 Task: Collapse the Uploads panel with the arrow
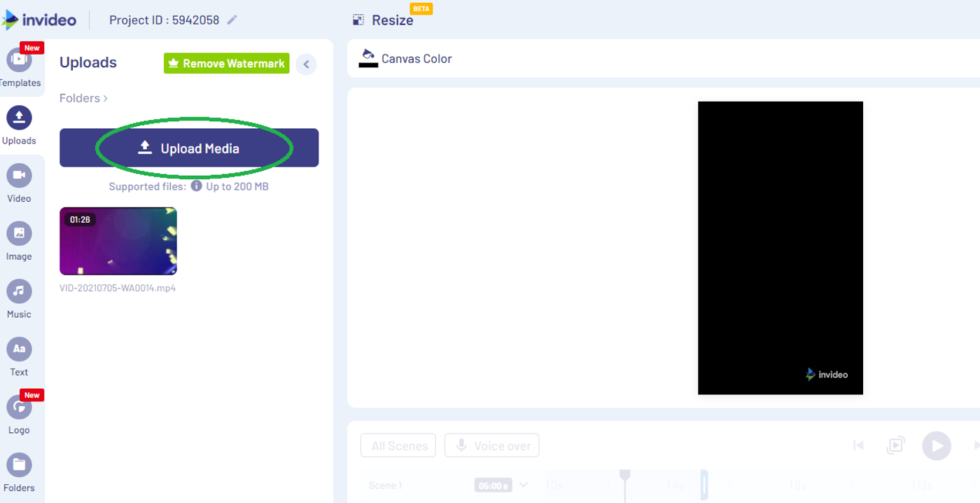[x=306, y=64]
